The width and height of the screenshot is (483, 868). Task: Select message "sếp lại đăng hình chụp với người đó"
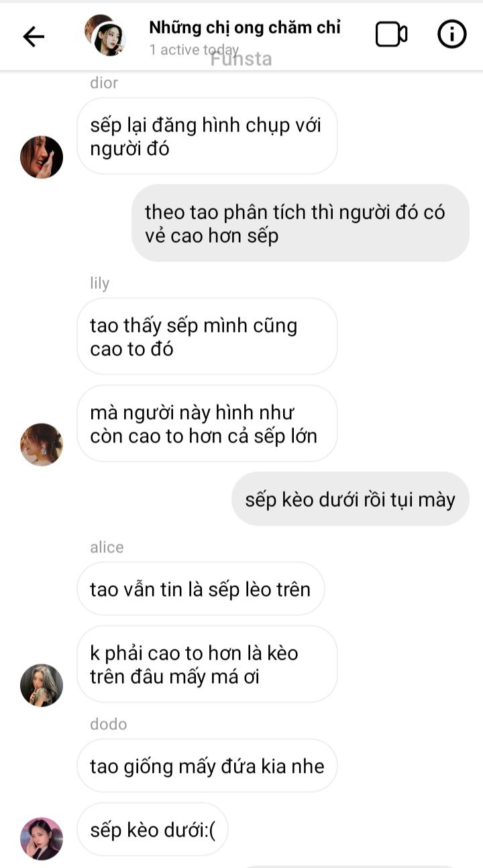coord(207,136)
